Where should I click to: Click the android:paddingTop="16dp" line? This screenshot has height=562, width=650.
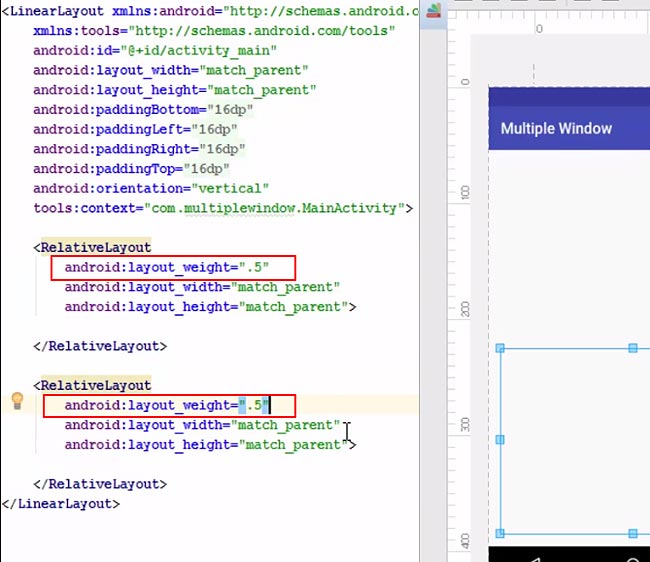point(131,169)
